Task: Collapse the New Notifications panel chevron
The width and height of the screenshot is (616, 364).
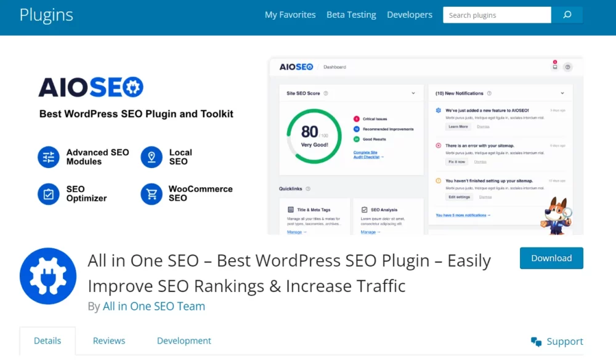Action: [562, 94]
